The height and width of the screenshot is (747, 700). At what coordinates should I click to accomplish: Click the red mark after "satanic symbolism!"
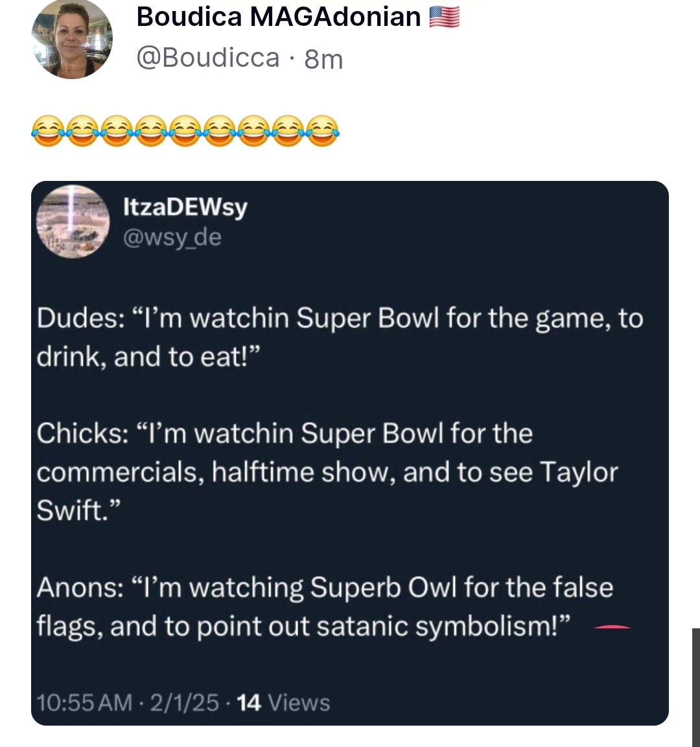[x=612, y=627]
